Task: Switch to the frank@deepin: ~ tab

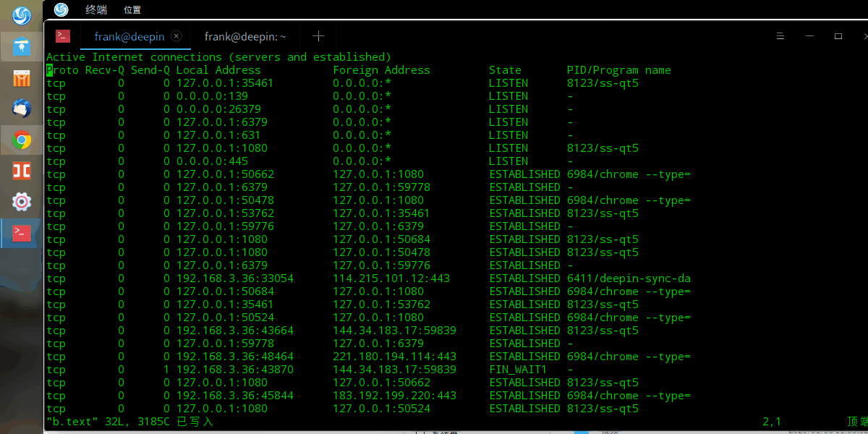Action: (245, 36)
